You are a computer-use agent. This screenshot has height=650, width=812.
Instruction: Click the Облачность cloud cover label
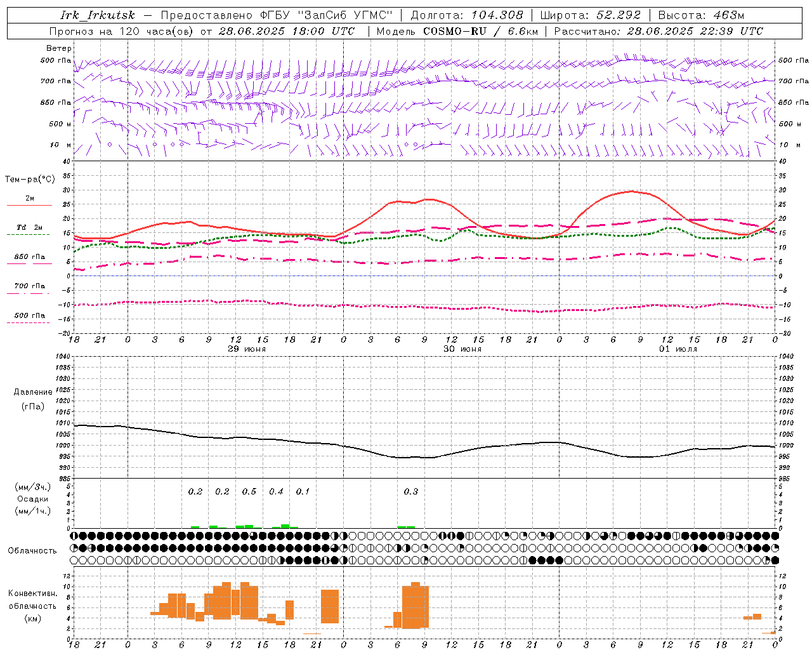(32, 551)
